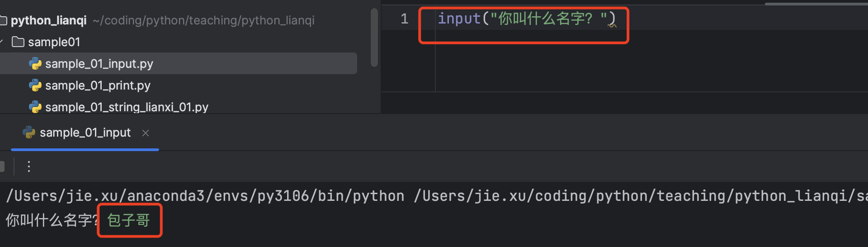
Task: Open the three-dot more options menu
Action: pos(29,167)
